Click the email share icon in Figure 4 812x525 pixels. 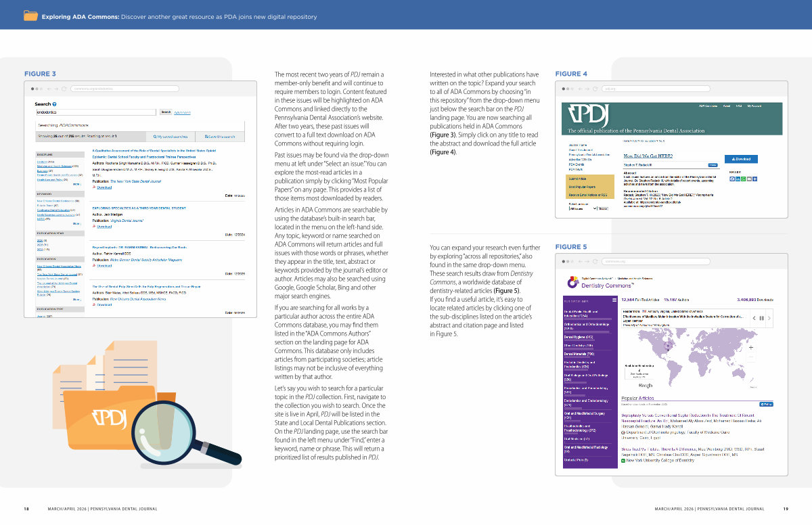(748, 179)
